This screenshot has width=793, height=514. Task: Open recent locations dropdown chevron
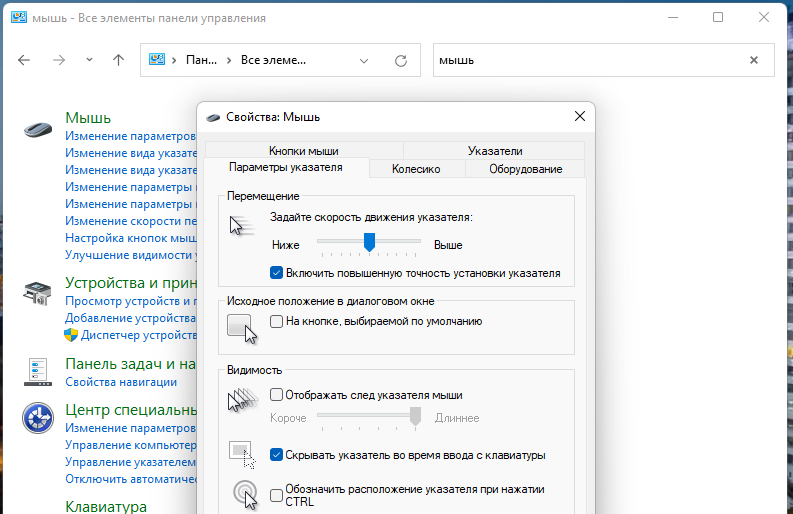89,60
